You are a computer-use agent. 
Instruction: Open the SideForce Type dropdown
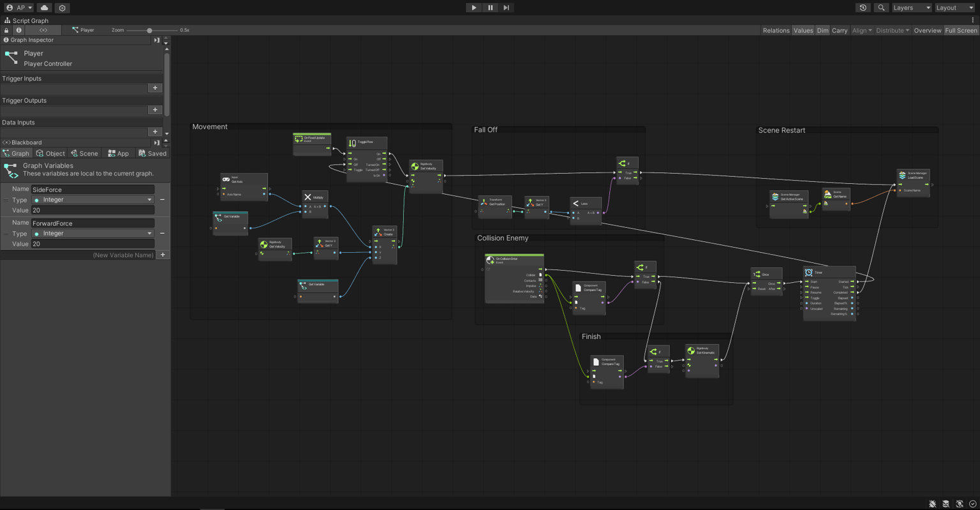point(93,200)
